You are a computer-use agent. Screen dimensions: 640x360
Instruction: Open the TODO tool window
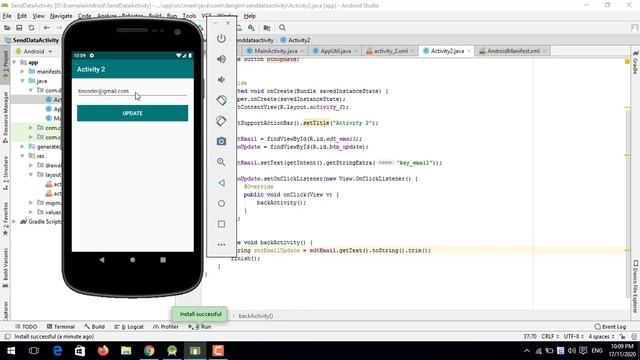(26, 327)
